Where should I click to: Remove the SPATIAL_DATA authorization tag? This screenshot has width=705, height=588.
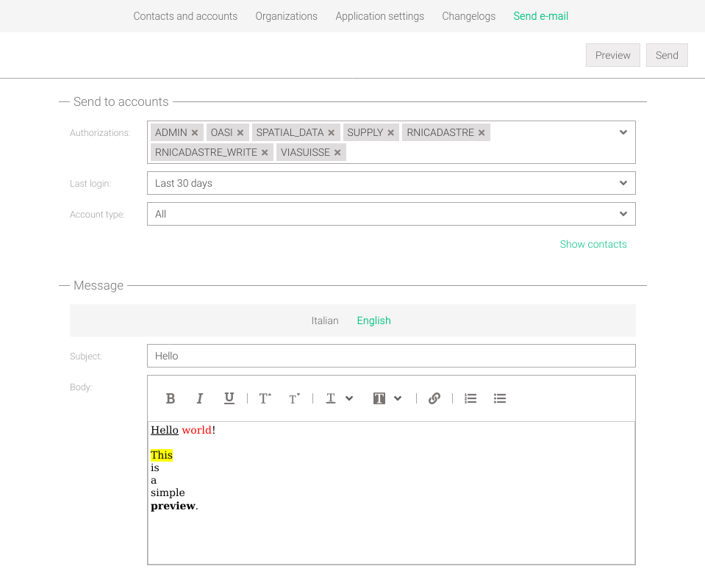coord(331,132)
